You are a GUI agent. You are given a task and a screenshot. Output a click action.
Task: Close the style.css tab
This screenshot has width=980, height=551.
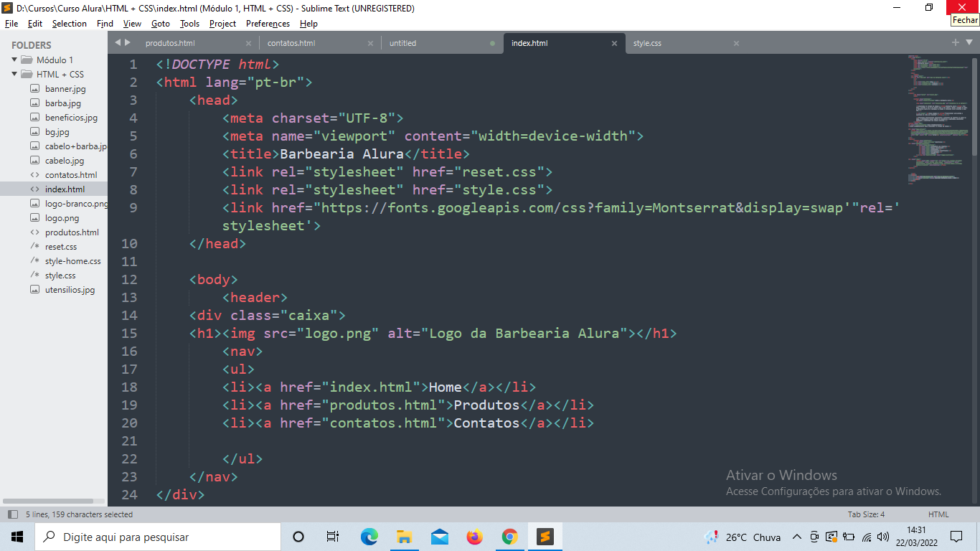click(736, 43)
